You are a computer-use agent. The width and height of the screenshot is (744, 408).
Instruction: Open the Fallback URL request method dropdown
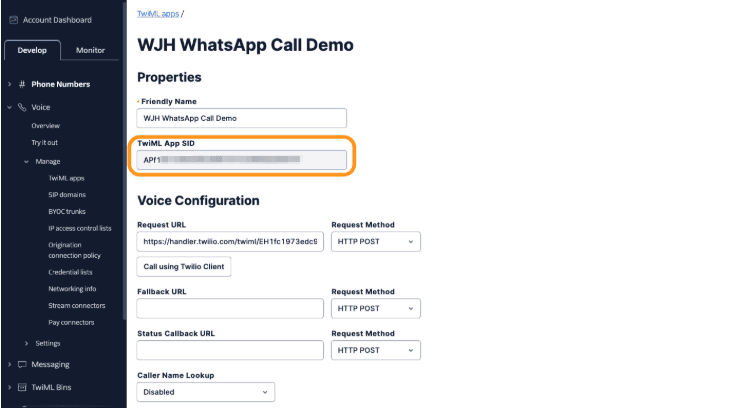(x=375, y=308)
